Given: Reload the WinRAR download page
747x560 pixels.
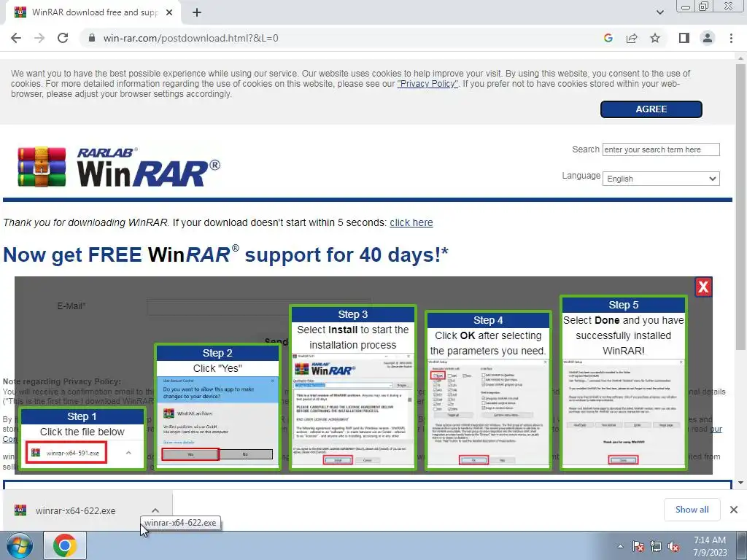Looking at the screenshot, I should click(63, 38).
